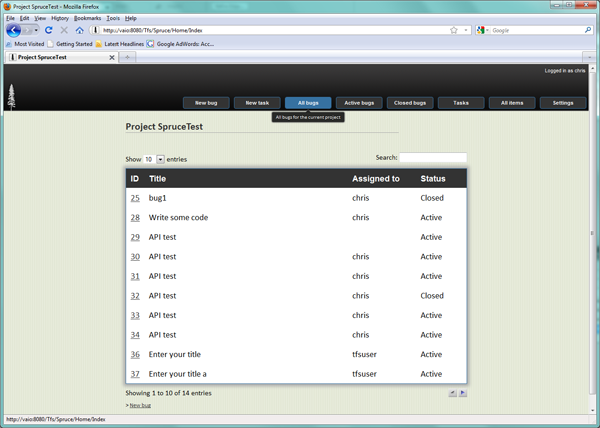
Task: Open the Tasks page
Action: [461, 103]
